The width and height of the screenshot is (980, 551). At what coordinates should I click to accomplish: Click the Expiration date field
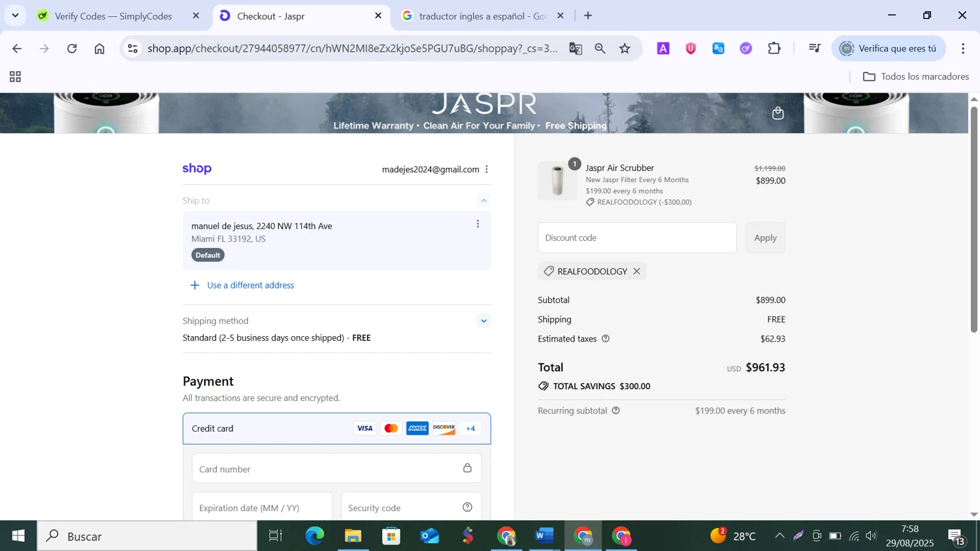[x=262, y=507]
